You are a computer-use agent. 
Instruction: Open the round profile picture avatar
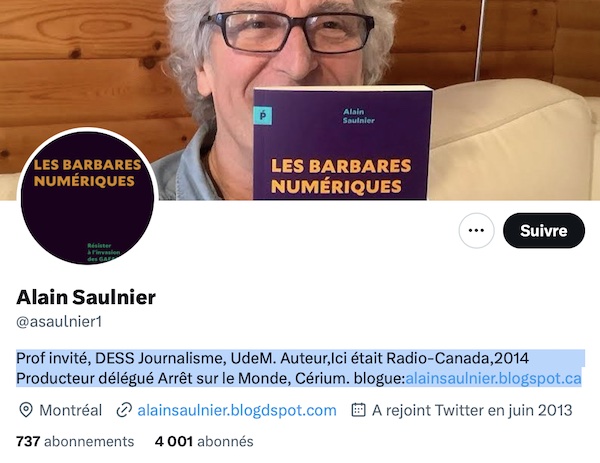tap(88, 197)
